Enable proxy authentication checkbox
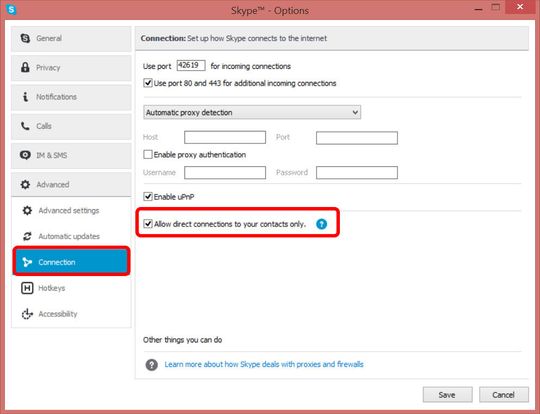 tap(148, 154)
